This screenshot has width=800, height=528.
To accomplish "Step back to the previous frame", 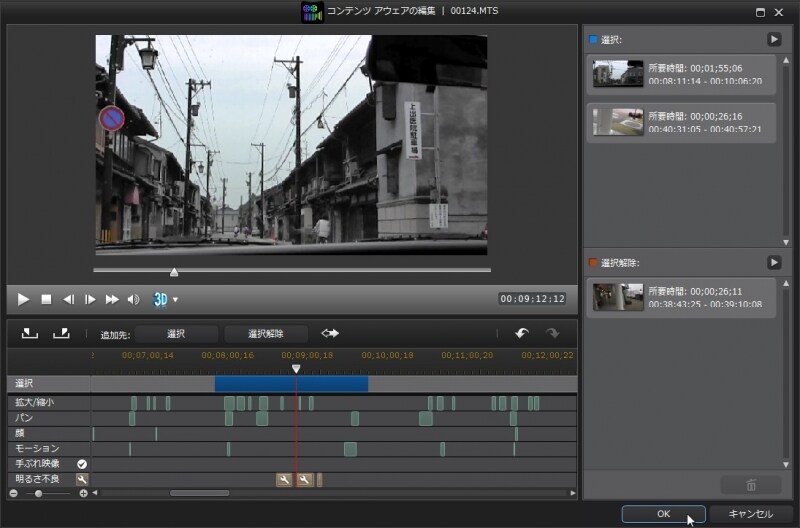I will (x=69, y=299).
